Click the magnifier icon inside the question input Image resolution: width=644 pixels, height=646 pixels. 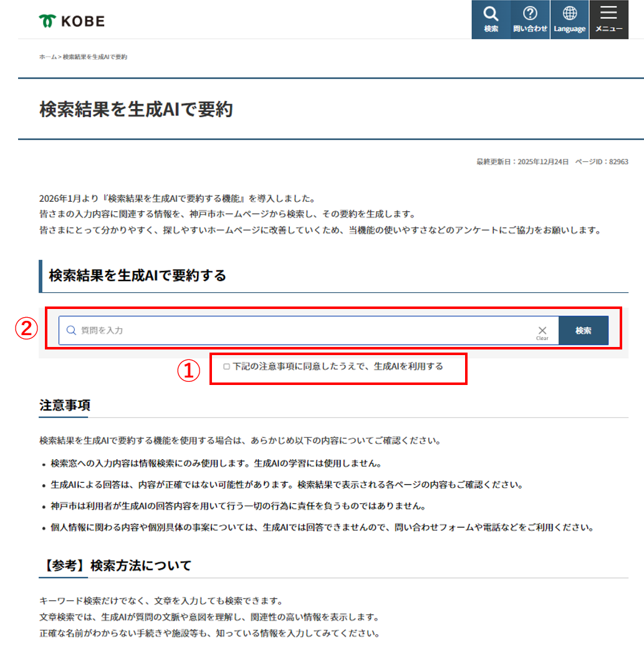point(70,330)
